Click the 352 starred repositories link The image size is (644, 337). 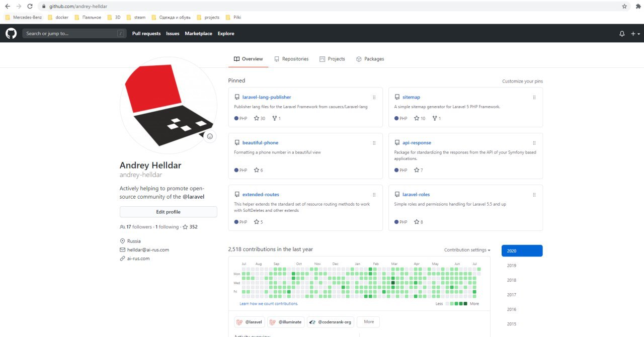(190, 227)
